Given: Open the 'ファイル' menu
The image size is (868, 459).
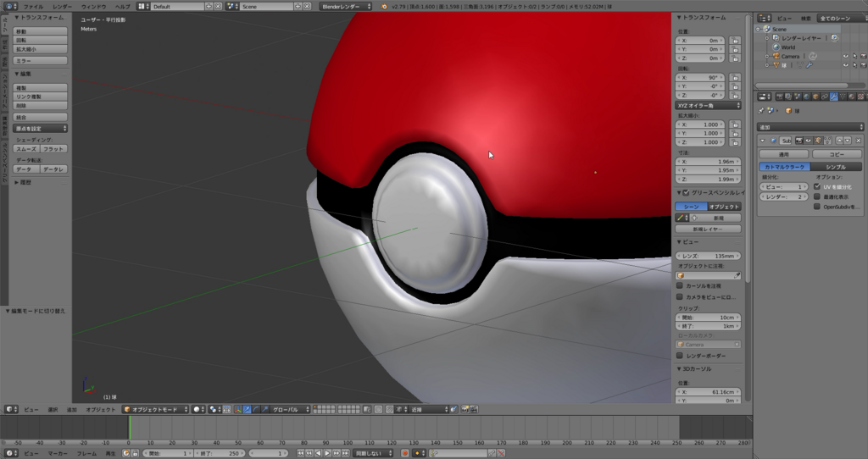Looking at the screenshot, I should tap(32, 6).
